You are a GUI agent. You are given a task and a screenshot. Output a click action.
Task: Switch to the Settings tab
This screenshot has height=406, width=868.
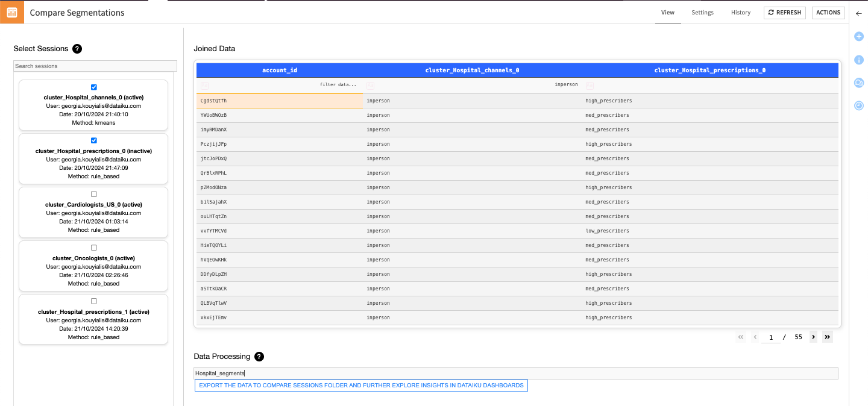(702, 13)
